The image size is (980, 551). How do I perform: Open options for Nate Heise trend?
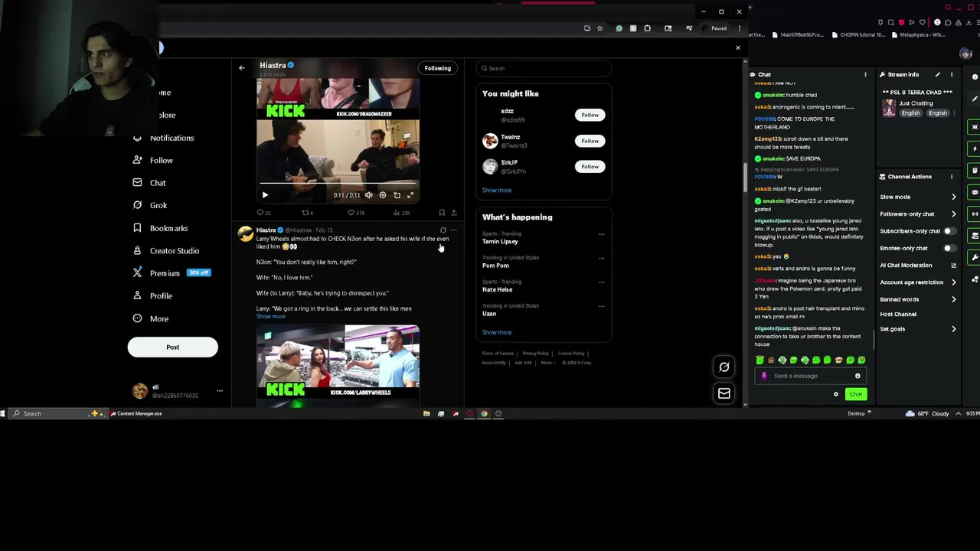click(x=601, y=282)
